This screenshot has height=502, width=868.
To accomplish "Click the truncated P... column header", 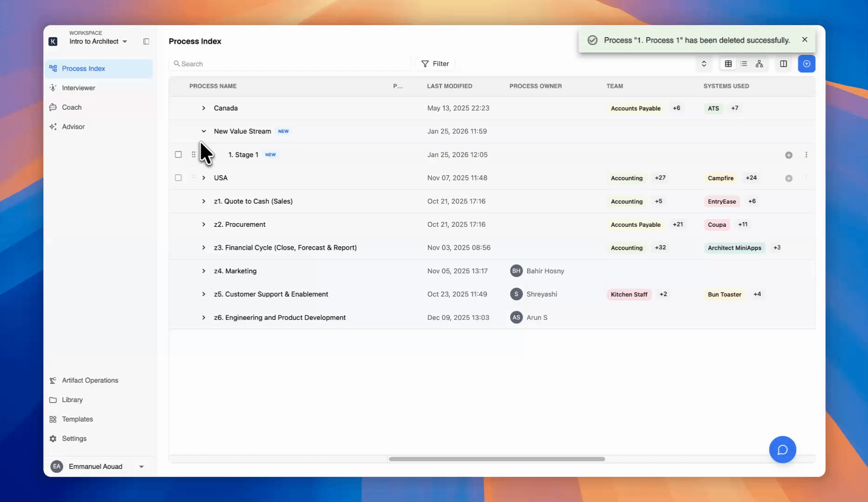I will pos(398,86).
